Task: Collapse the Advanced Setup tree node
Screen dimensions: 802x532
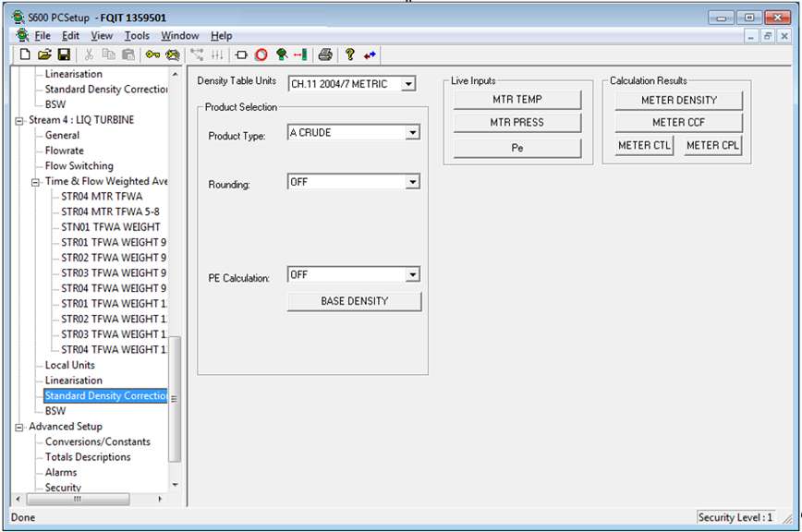Action: click(18, 428)
